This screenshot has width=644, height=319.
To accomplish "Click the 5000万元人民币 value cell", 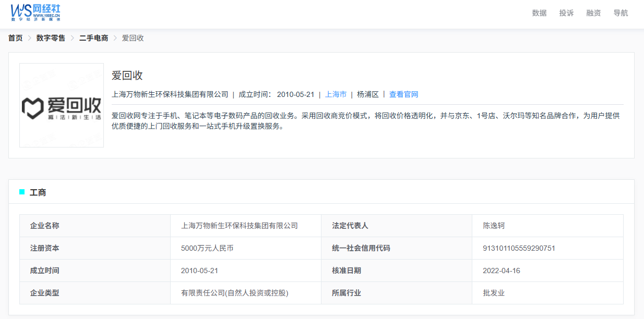I will (246, 248).
